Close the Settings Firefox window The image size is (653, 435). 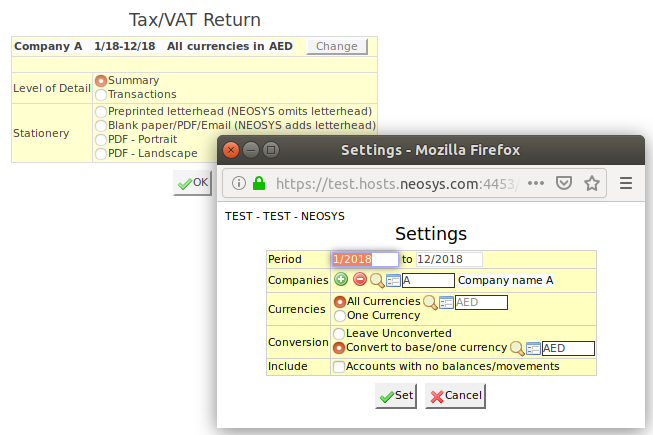pyautogui.click(x=231, y=150)
